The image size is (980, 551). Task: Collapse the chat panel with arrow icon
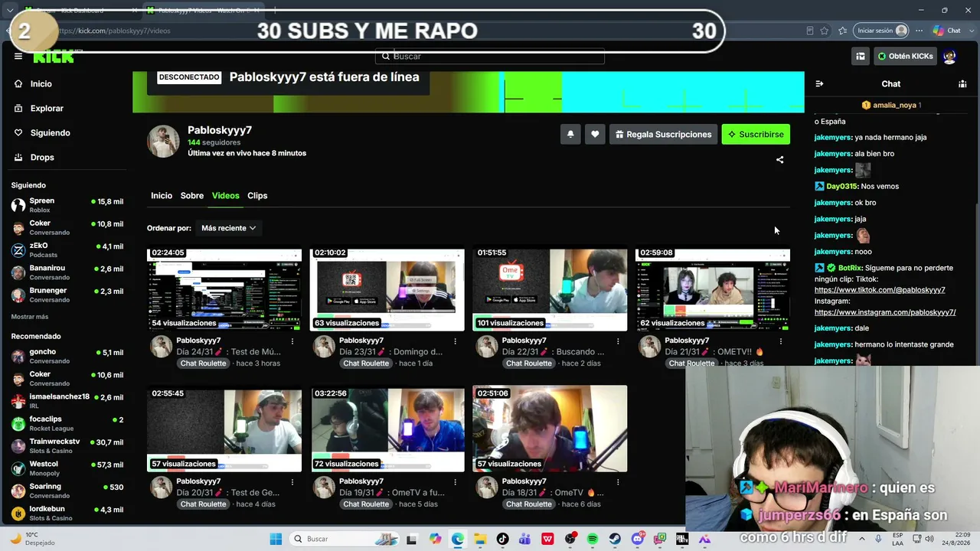[819, 83]
